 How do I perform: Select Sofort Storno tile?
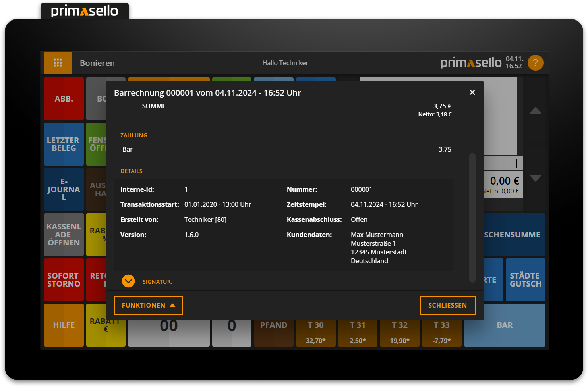(x=64, y=280)
